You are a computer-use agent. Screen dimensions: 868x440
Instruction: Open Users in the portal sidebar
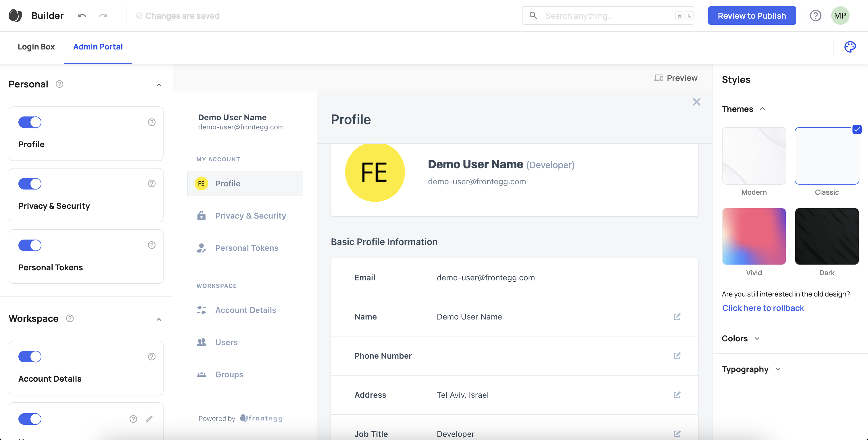tap(226, 342)
